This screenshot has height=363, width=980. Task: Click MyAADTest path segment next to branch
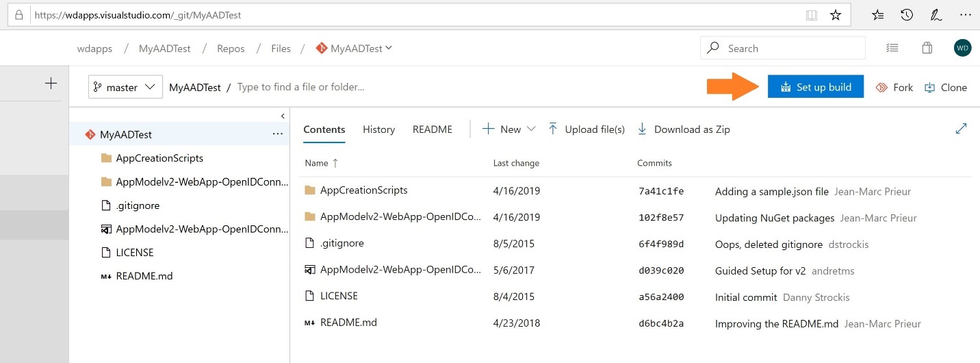coord(195,87)
